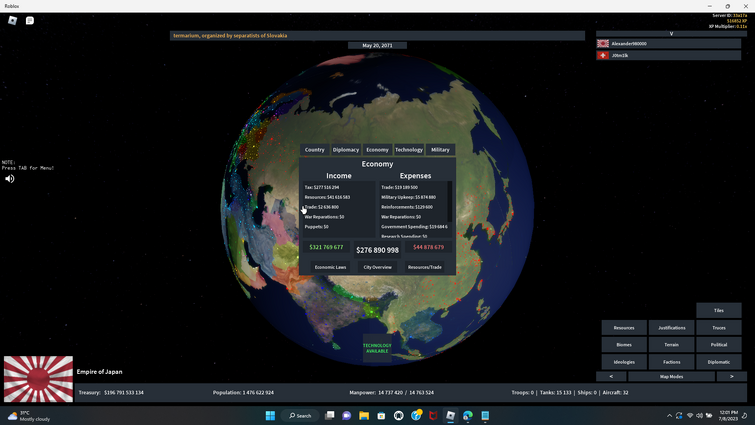This screenshot has width=755, height=425.
Task: Select the Factions map mode
Action: [672, 362]
